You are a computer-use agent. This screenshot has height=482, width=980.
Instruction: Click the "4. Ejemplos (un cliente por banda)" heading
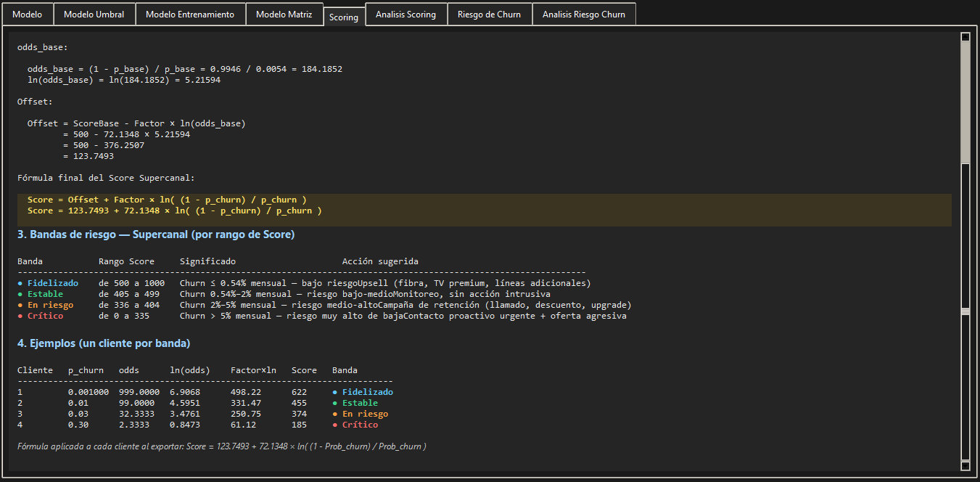[104, 343]
